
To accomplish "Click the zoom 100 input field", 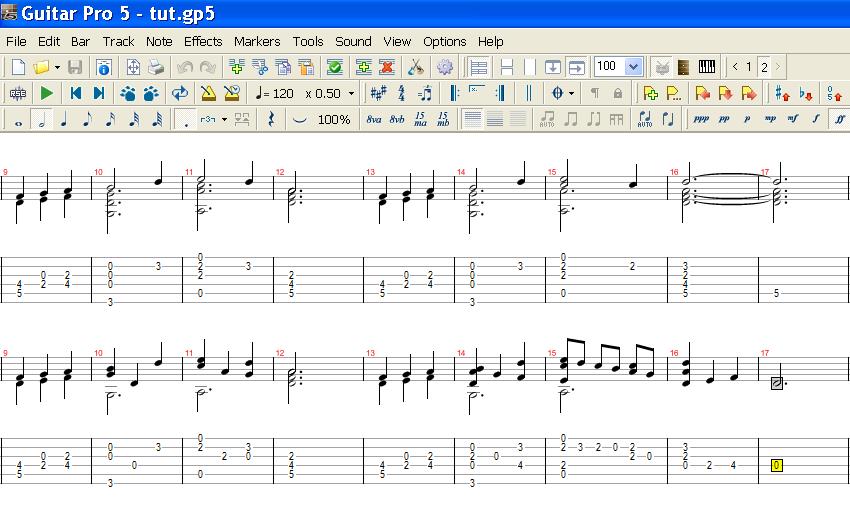I will tap(610, 67).
